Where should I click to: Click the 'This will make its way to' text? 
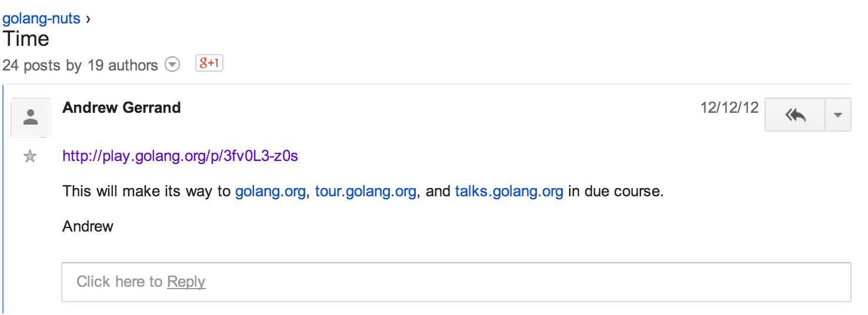point(146,192)
